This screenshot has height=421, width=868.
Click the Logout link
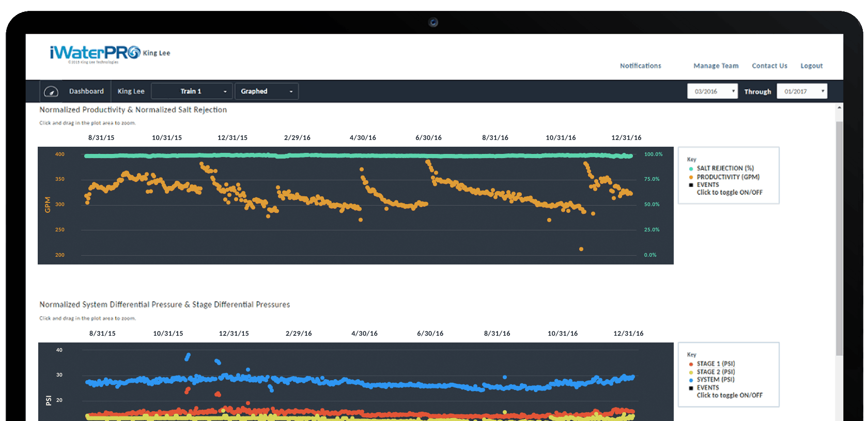[812, 66]
